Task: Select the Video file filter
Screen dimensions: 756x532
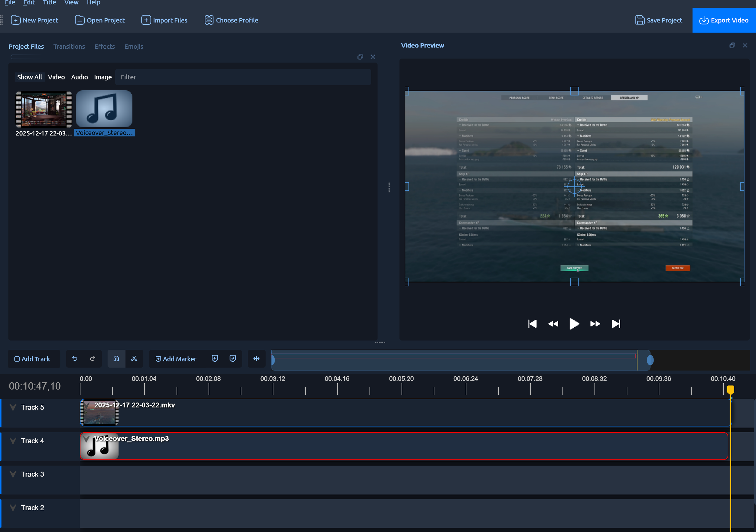Action: (x=56, y=77)
